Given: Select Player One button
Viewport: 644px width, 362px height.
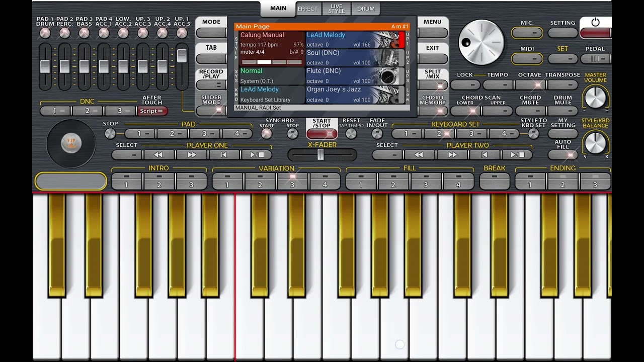Looking at the screenshot, I should pyautogui.click(x=126, y=155).
